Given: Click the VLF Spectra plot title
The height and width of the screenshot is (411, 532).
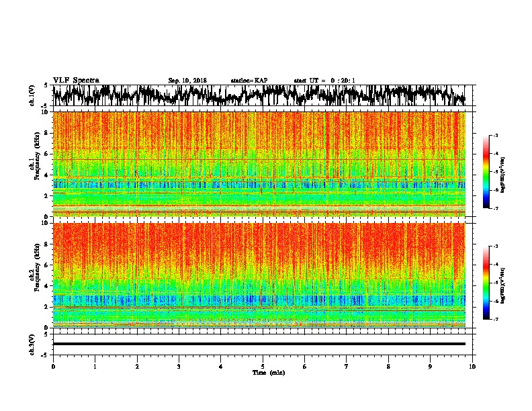Looking at the screenshot, I should tap(76, 81).
